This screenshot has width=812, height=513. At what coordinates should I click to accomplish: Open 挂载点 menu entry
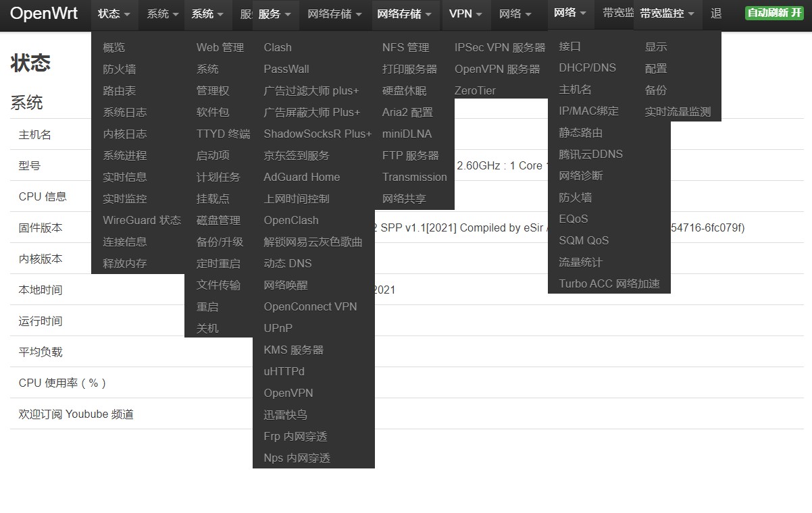[x=213, y=198]
